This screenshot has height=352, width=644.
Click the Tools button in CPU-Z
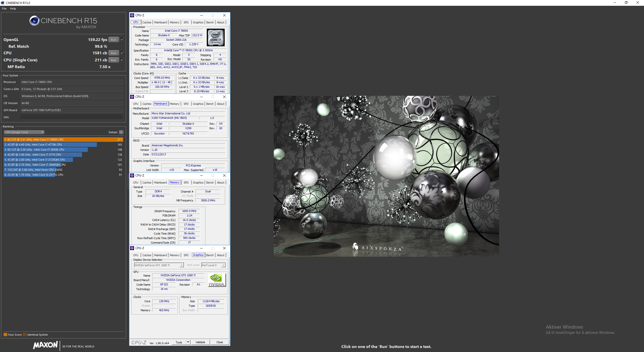[179, 342]
